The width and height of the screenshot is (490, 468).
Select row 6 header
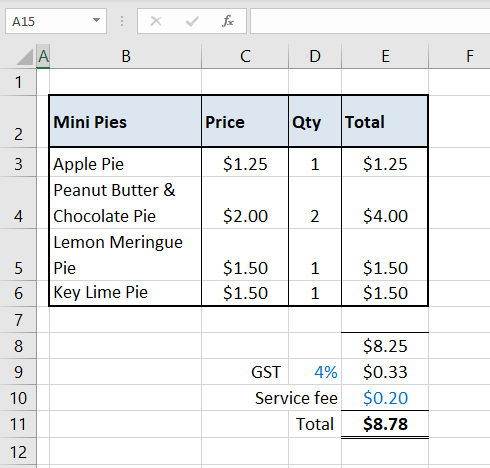point(18,293)
